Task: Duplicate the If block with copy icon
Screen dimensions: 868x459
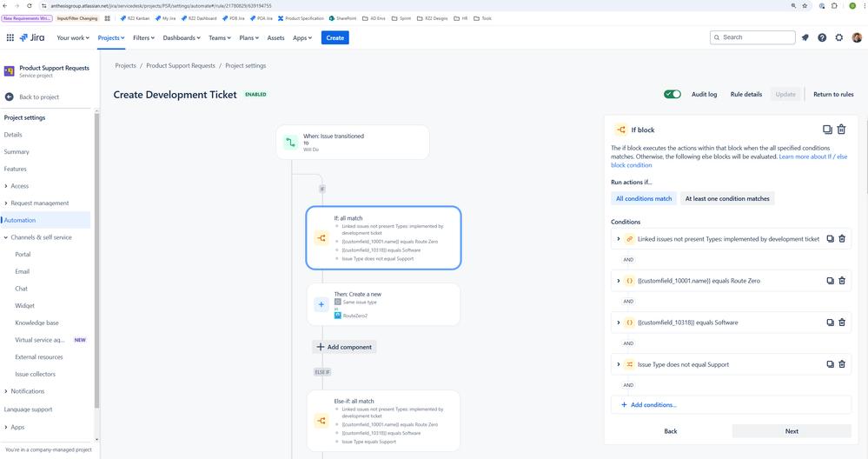Action: tap(827, 130)
